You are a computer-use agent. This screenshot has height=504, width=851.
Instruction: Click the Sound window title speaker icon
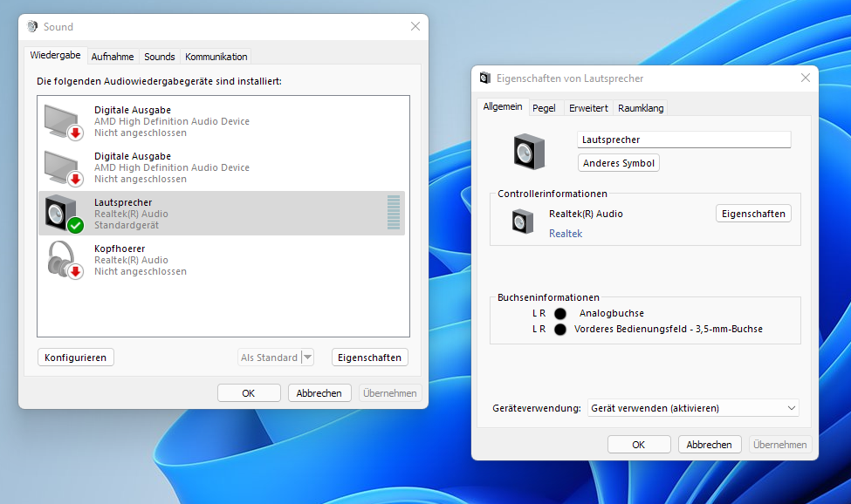(x=32, y=26)
